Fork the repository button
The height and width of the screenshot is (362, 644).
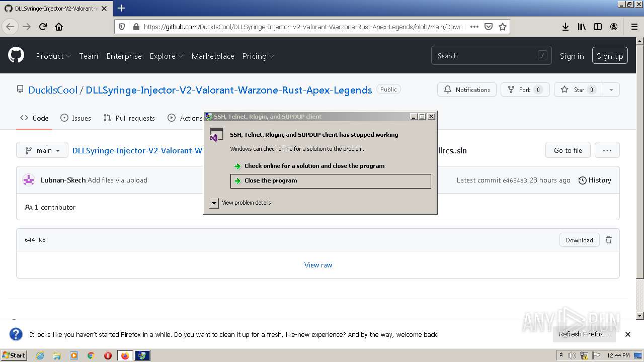[525, 90]
